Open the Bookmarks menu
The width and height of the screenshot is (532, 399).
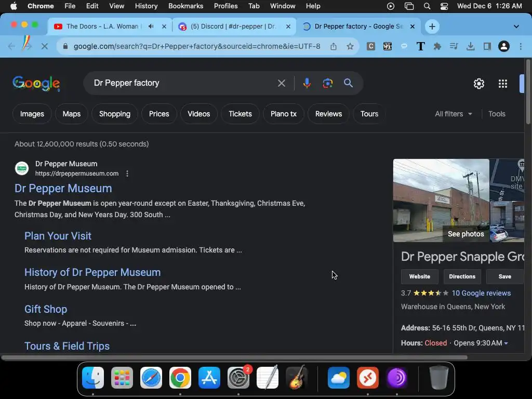tap(185, 6)
